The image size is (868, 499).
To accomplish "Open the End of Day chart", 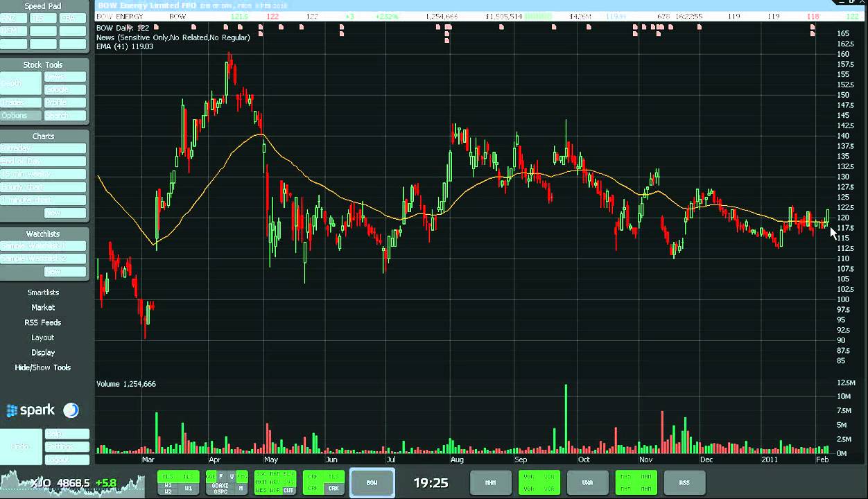I will pyautogui.click(x=43, y=161).
